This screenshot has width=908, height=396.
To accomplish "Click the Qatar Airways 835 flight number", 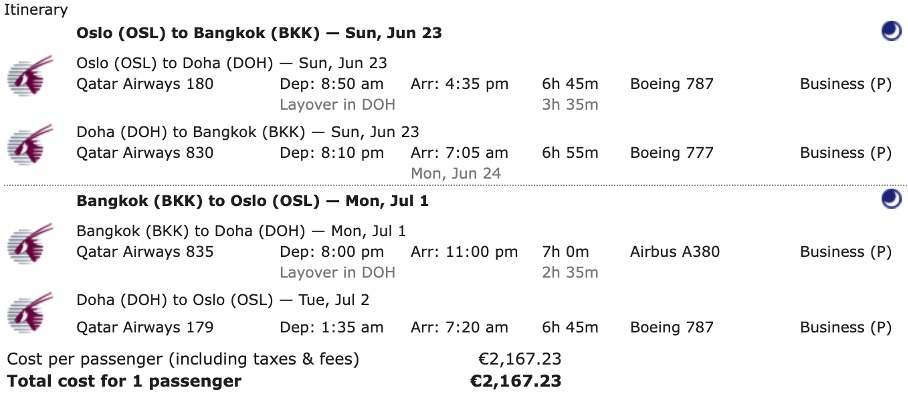I will coord(145,252).
